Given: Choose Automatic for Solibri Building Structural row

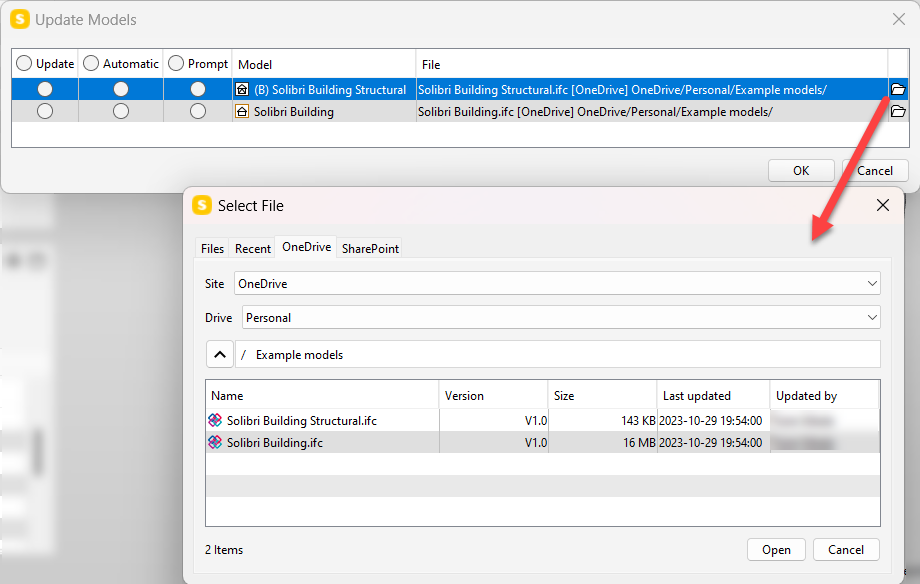Looking at the screenshot, I should click(x=121, y=89).
